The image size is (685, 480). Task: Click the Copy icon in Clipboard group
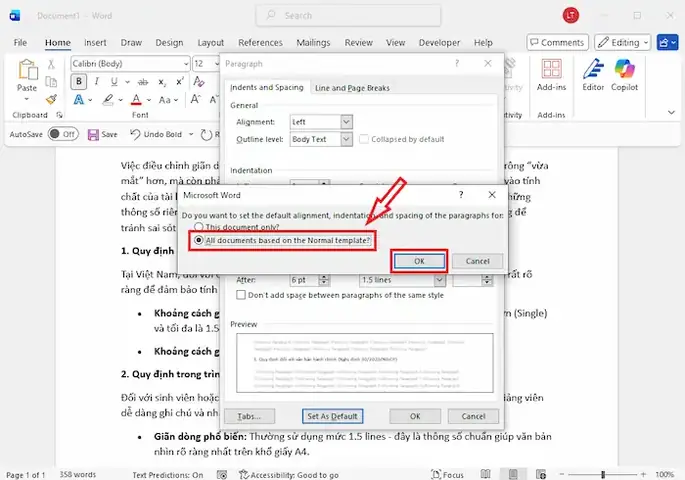tap(51, 82)
